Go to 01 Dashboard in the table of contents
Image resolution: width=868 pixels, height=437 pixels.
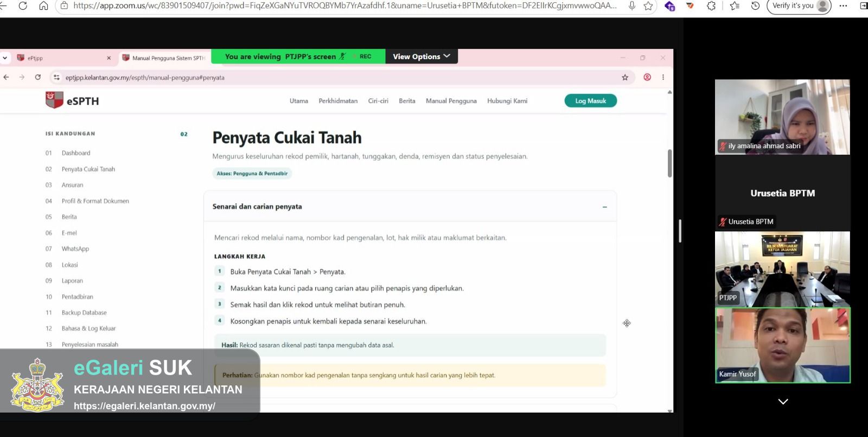(x=68, y=153)
